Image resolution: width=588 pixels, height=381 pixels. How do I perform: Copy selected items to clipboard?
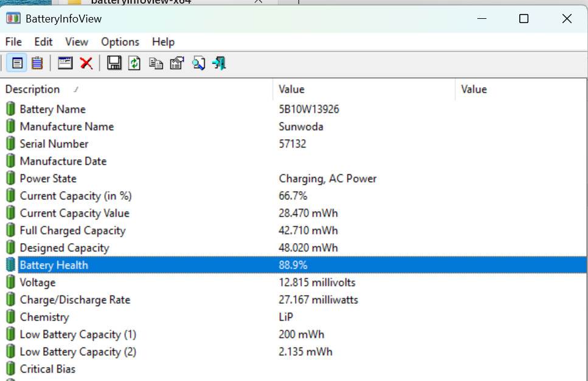tap(156, 63)
